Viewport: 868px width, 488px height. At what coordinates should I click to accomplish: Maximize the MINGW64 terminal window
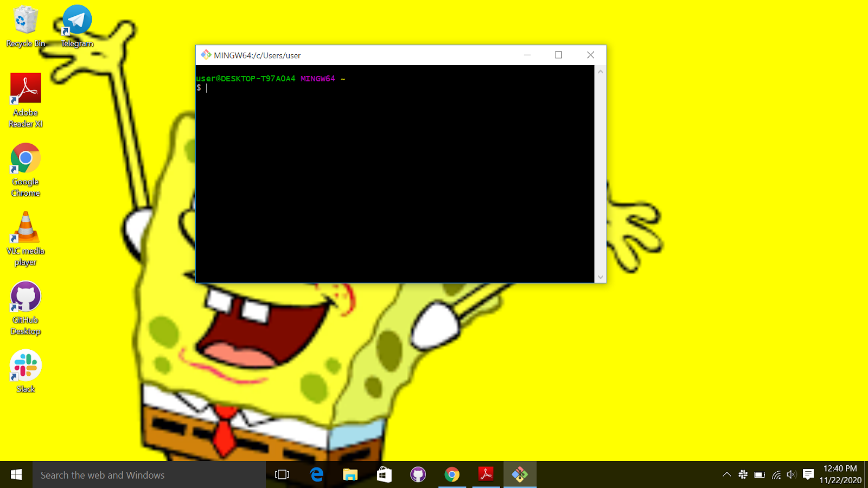558,55
